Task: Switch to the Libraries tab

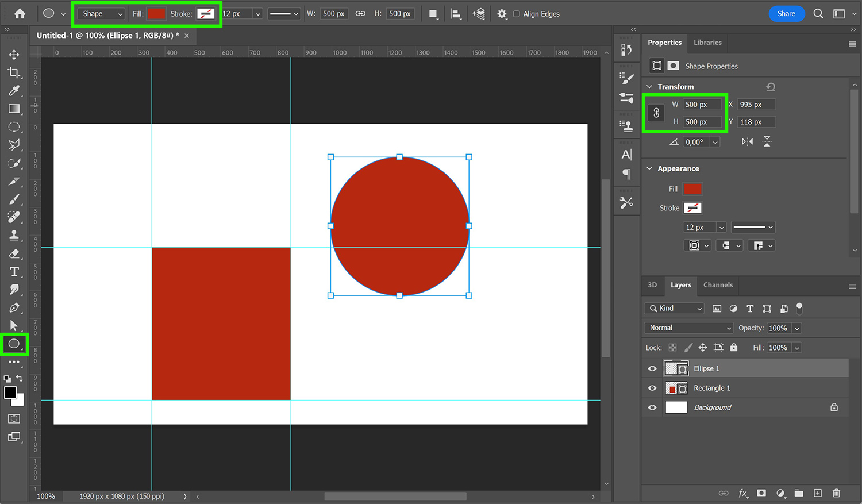Action: tap(707, 43)
